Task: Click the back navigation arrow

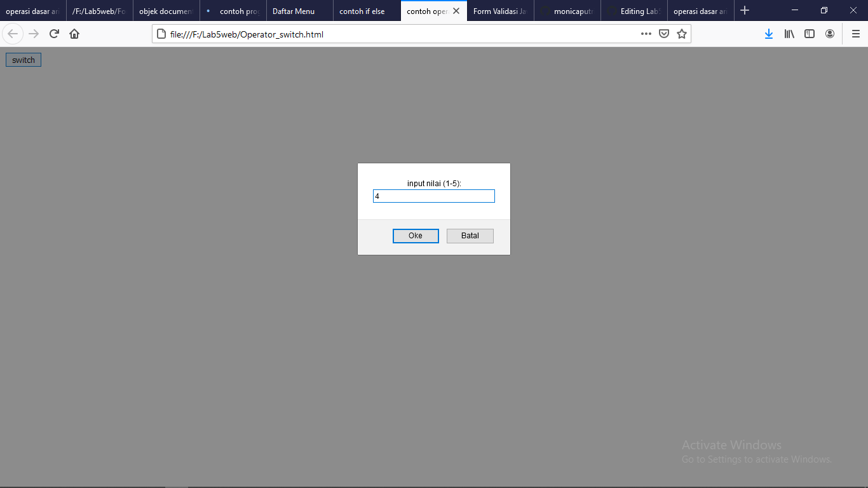Action: click(x=13, y=34)
